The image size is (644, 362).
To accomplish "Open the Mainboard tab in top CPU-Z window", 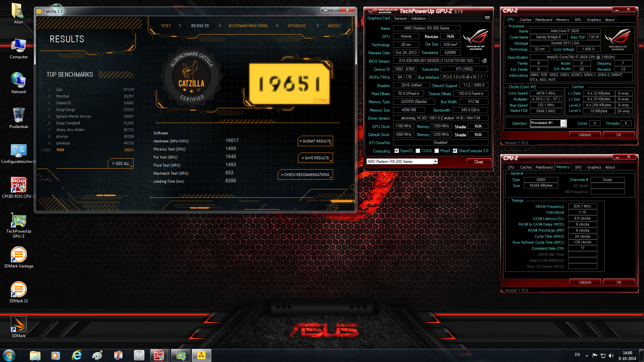I will pyautogui.click(x=544, y=20).
